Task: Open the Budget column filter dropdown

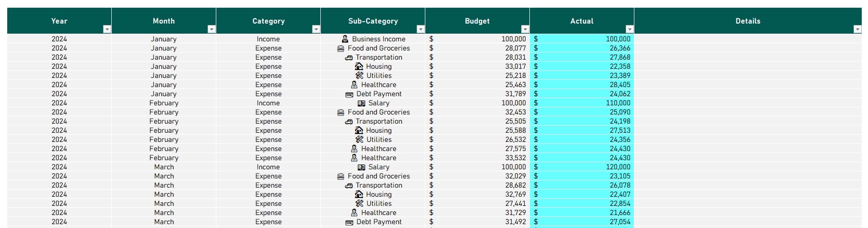Action: [525, 29]
